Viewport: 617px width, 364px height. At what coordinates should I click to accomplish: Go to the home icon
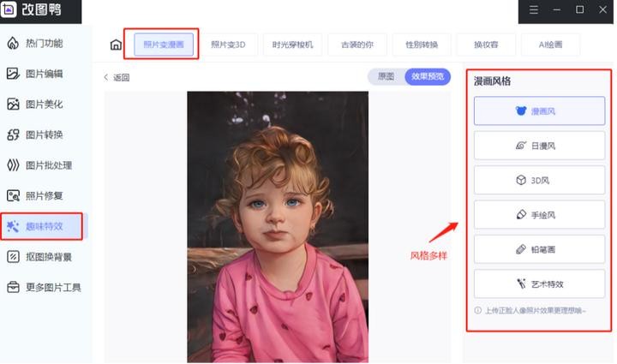(x=116, y=45)
